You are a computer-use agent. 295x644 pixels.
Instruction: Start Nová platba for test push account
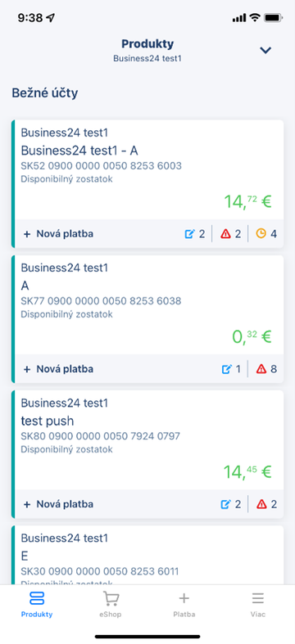58,504
